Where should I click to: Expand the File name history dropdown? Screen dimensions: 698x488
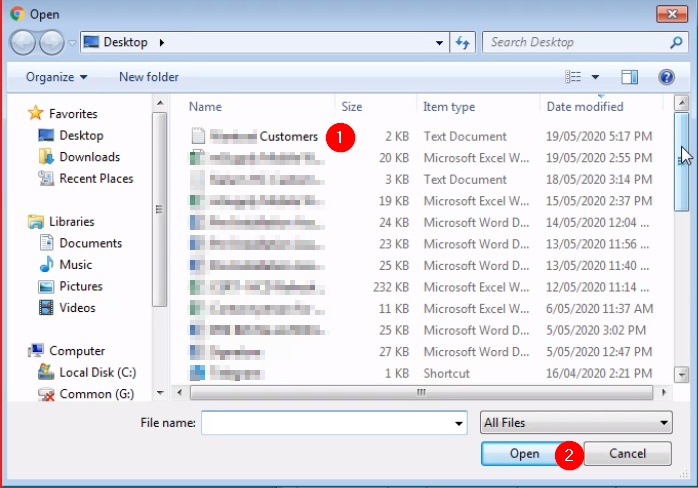(x=459, y=423)
